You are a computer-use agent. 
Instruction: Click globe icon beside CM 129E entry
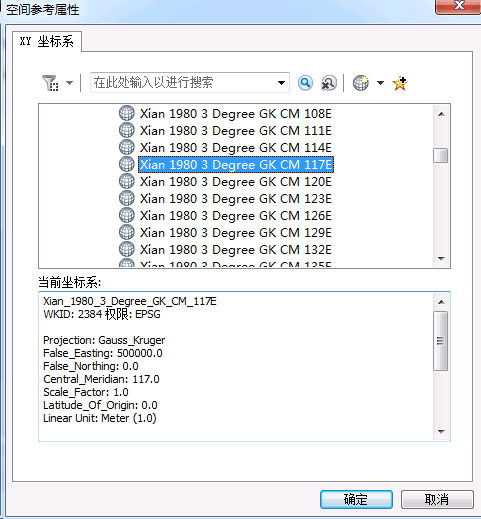[x=127, y=232]
